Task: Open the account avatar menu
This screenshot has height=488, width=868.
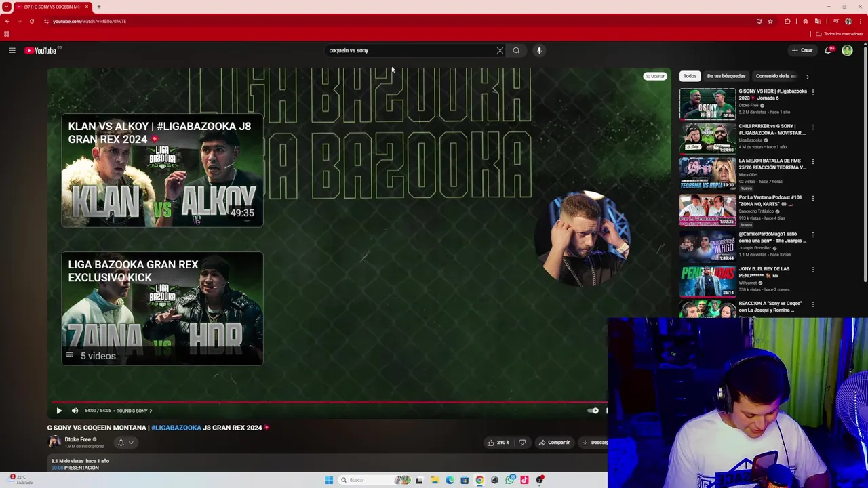Action: [847, 50]
